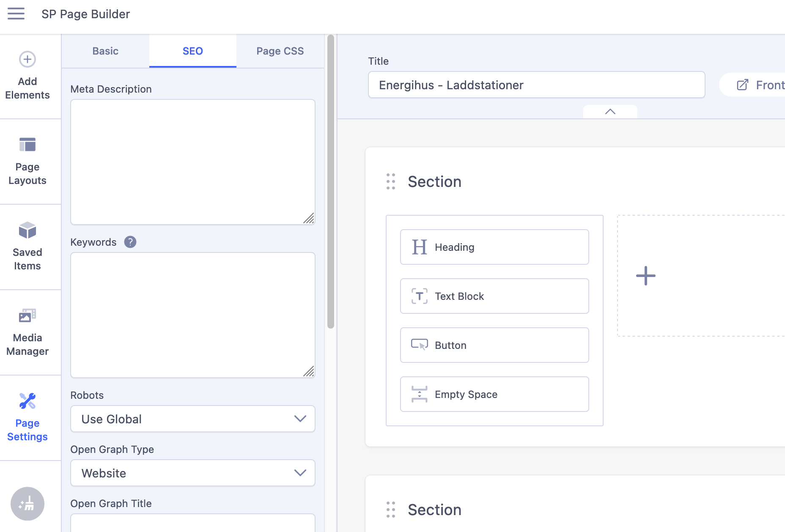Switch to the Page CSS tab

point(280,51)
